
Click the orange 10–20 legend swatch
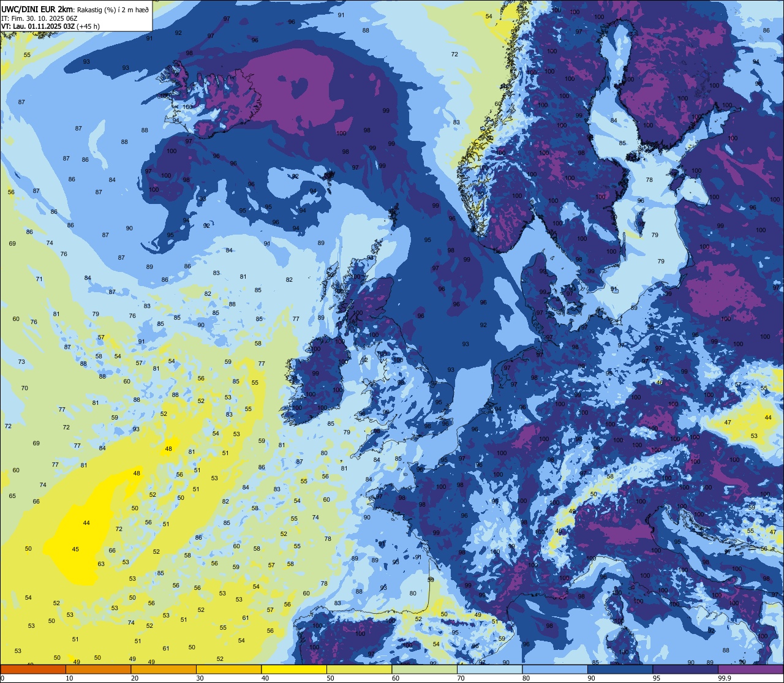[x=98, y=669]
